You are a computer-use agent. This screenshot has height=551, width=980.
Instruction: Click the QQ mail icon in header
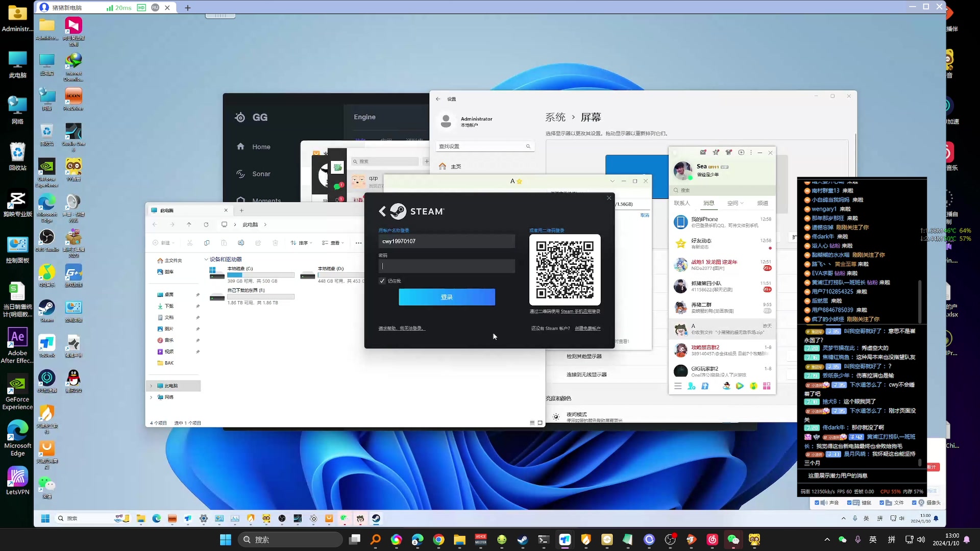tap(703, 153)
